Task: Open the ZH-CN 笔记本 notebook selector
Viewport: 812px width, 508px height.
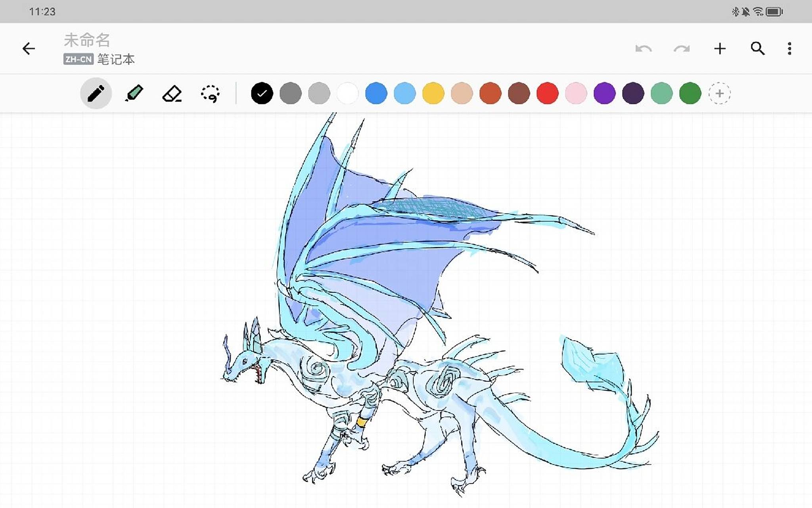Action: pyautogui.click(x=99, y=60)
